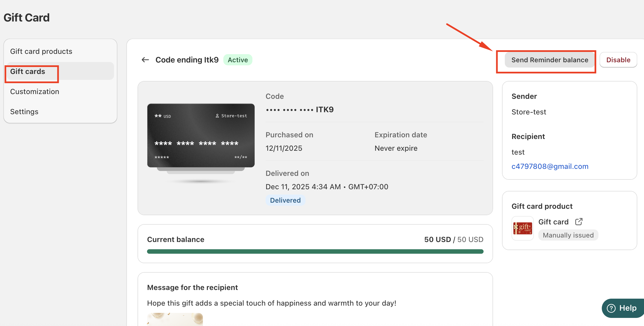Click the question mark Help icon
This screenshot has width=644, height=326.
point(611,308)
